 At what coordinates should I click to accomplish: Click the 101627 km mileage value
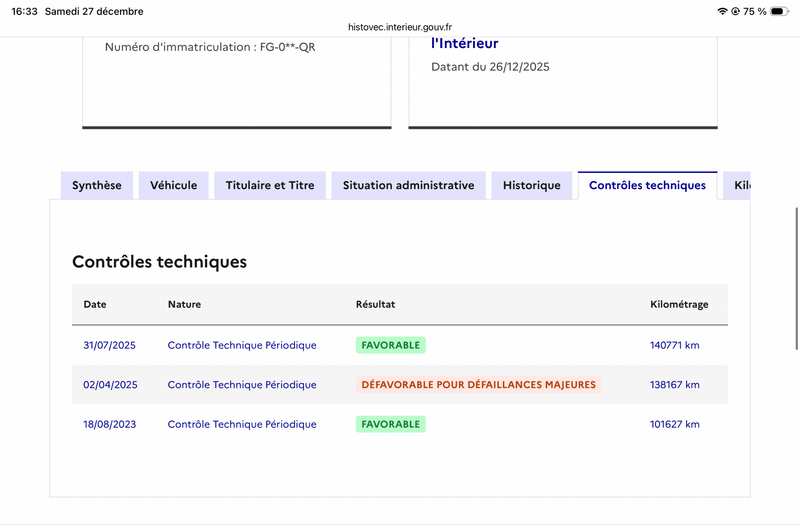[x=674, y=424]
